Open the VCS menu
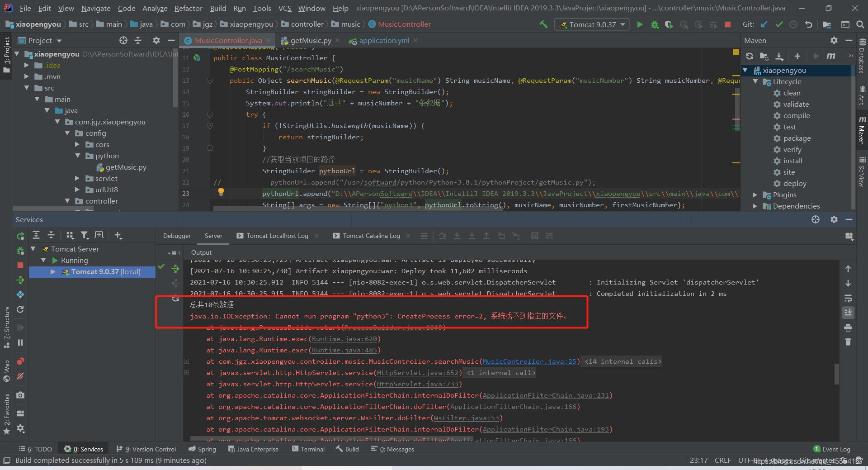 pos(285,8)
